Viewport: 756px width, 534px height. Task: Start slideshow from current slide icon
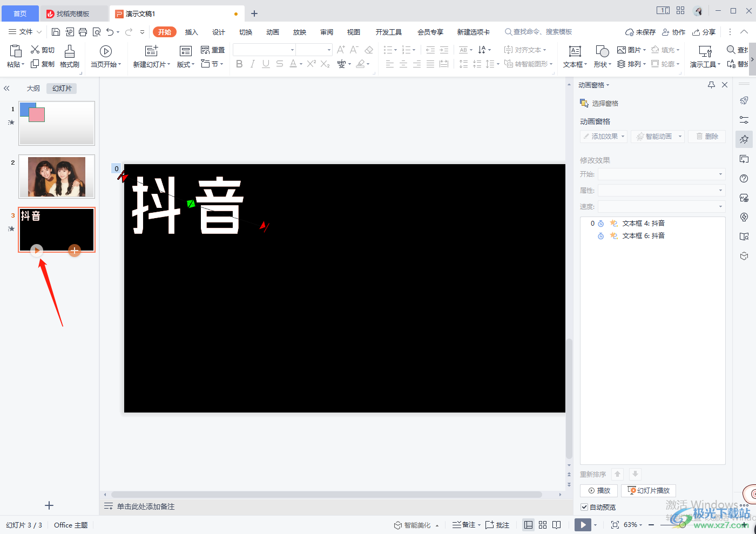(106, 51)
